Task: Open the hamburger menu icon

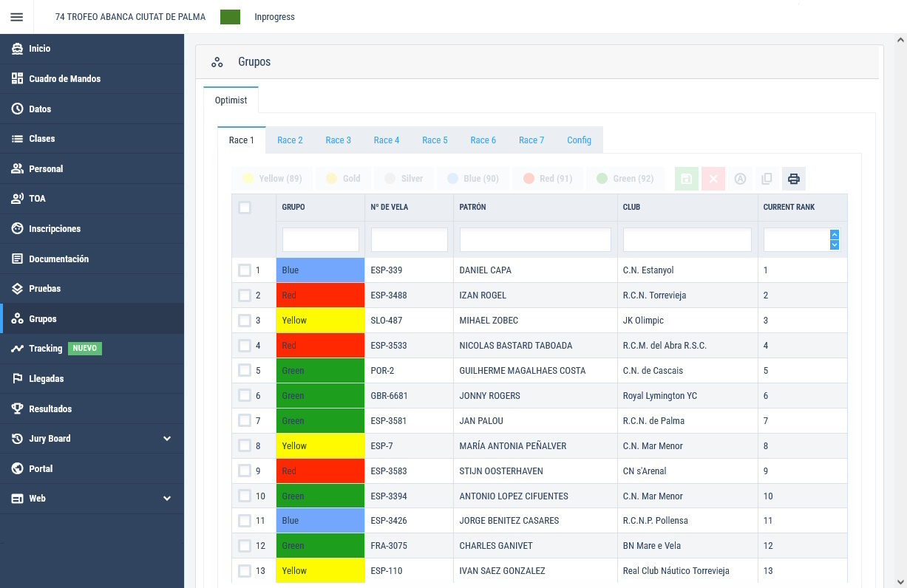Action: pos(17,17)
